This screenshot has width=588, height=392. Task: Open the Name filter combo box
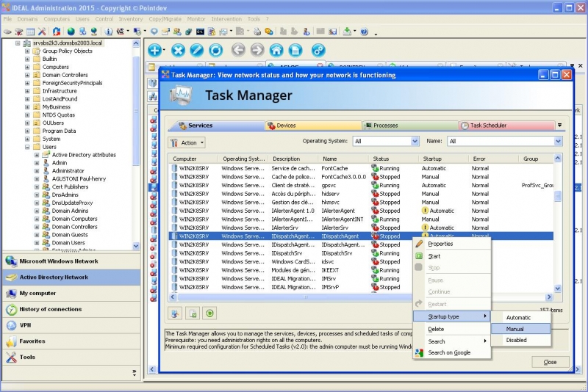coord(504,141)
